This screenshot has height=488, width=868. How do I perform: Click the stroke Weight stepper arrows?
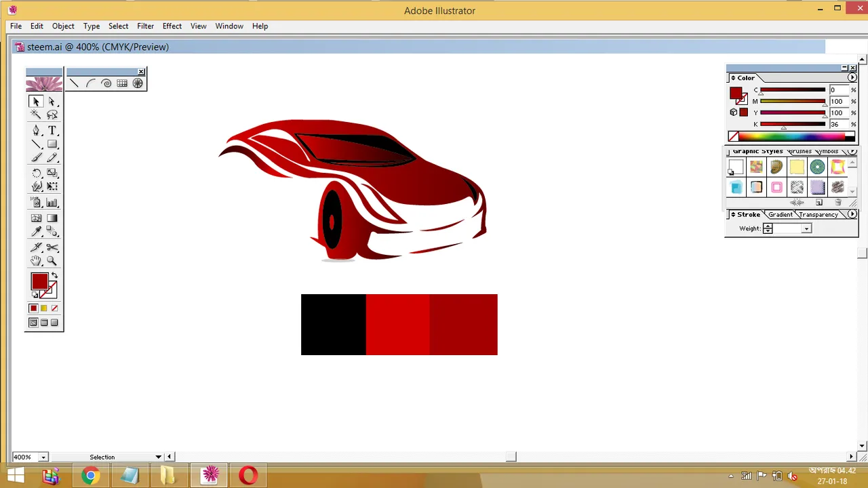click(x=768, y=229)
